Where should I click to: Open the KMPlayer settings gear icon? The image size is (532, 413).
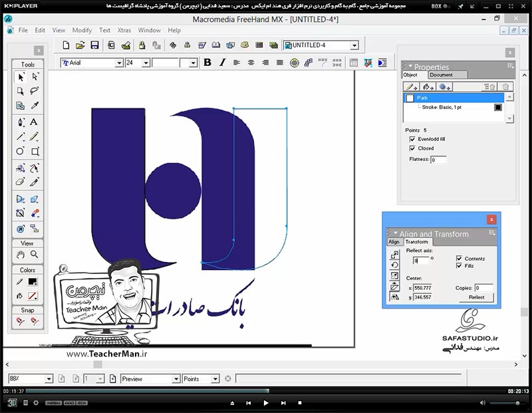(x=36, y=403)
